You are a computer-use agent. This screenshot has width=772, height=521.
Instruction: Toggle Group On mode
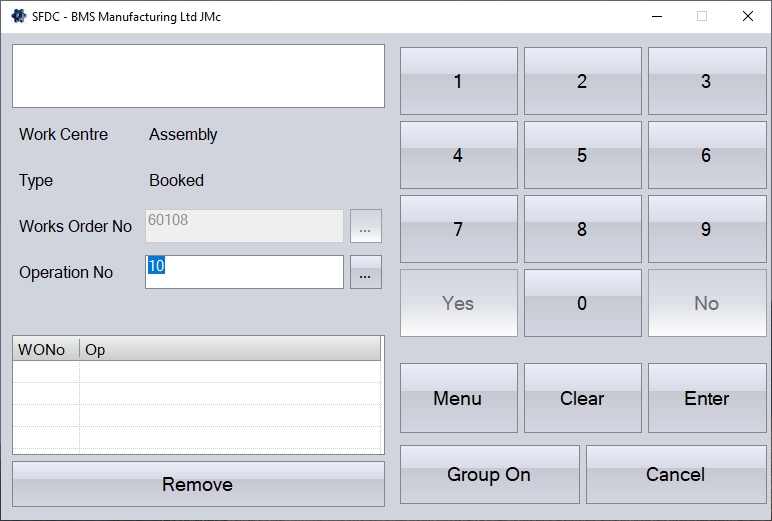[489, 474]
